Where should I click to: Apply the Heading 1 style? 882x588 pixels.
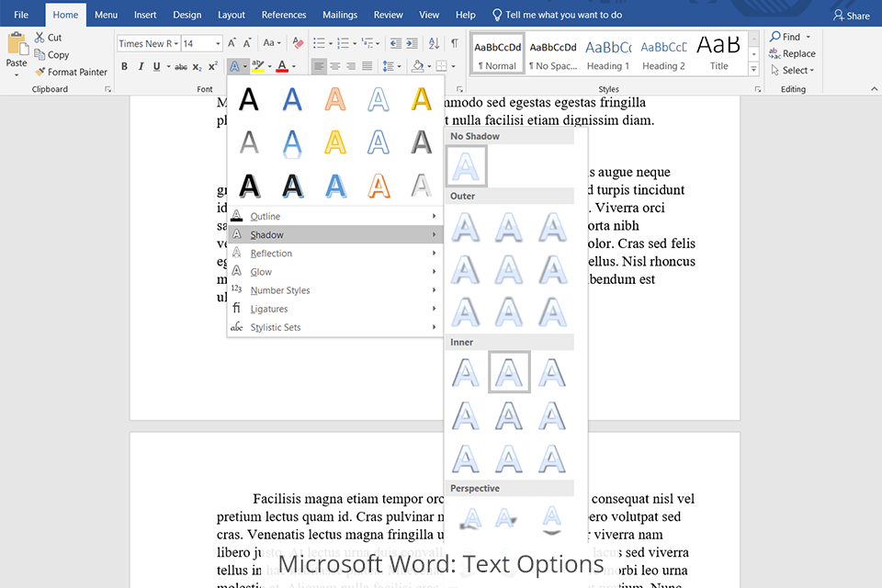(x=608, y=53)
